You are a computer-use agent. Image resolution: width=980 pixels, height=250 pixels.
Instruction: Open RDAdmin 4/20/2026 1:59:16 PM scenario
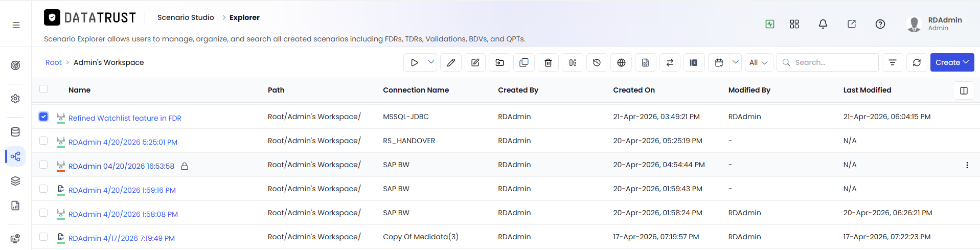tap(122, 190)
